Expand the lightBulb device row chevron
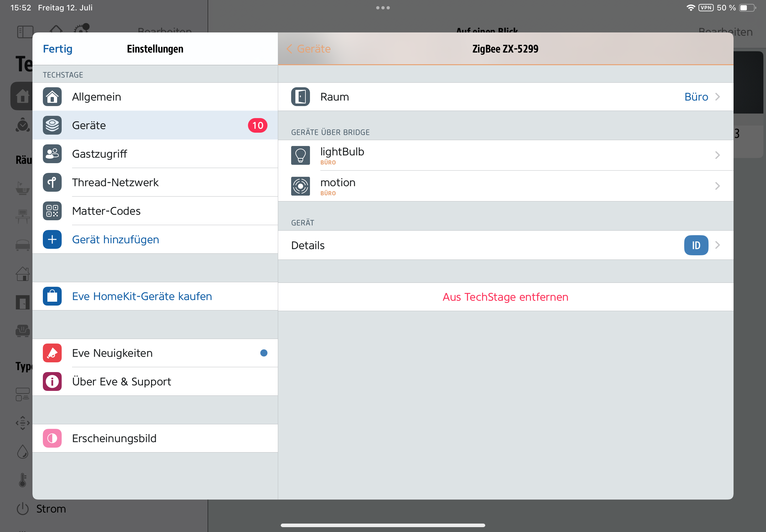This screenshot has width=766, height=532. 717,155
